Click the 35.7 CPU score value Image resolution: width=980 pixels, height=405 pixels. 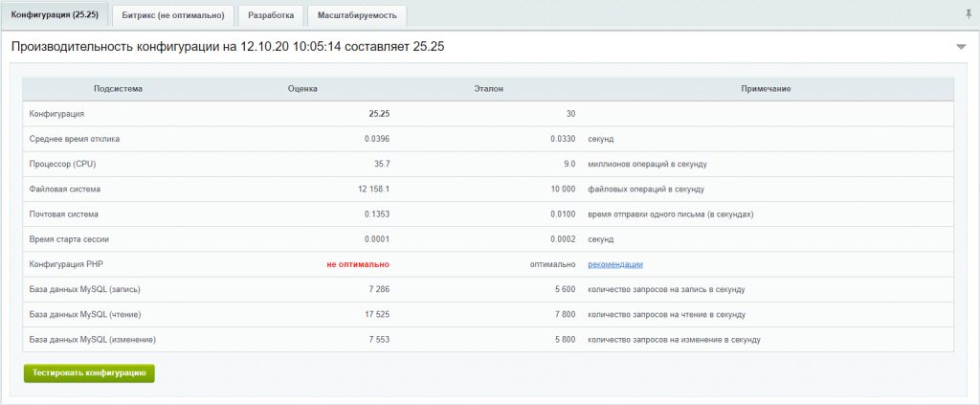point(382,165)
